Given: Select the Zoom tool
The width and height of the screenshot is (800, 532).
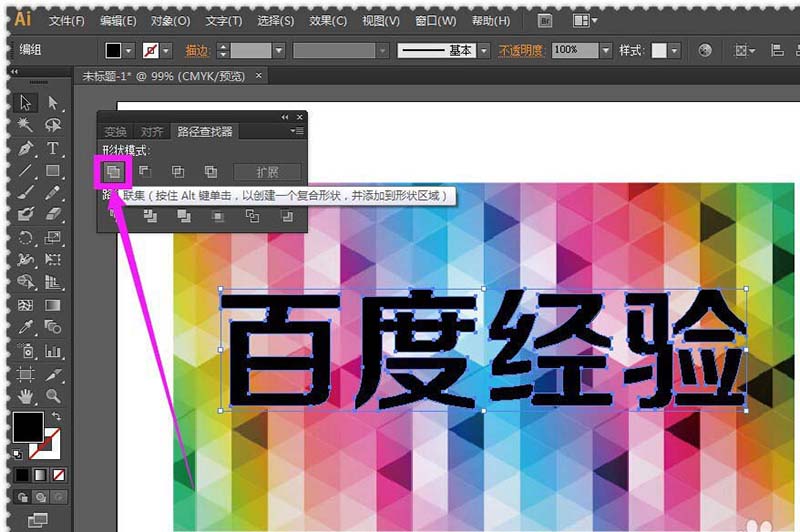Looking at the screenshot, I should (x=53, y=396).
